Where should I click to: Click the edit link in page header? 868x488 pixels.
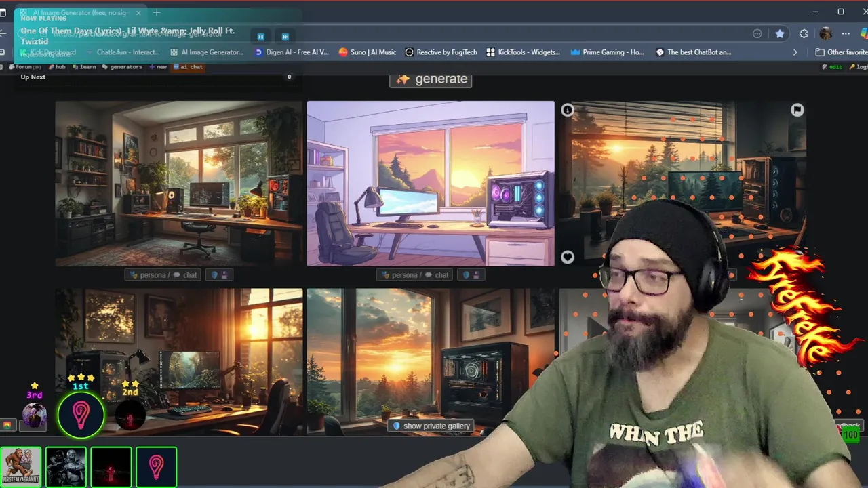coord(832,67)
